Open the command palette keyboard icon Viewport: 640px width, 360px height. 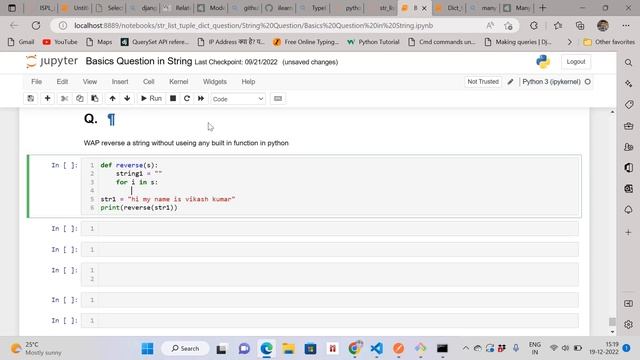click(278, 98)
